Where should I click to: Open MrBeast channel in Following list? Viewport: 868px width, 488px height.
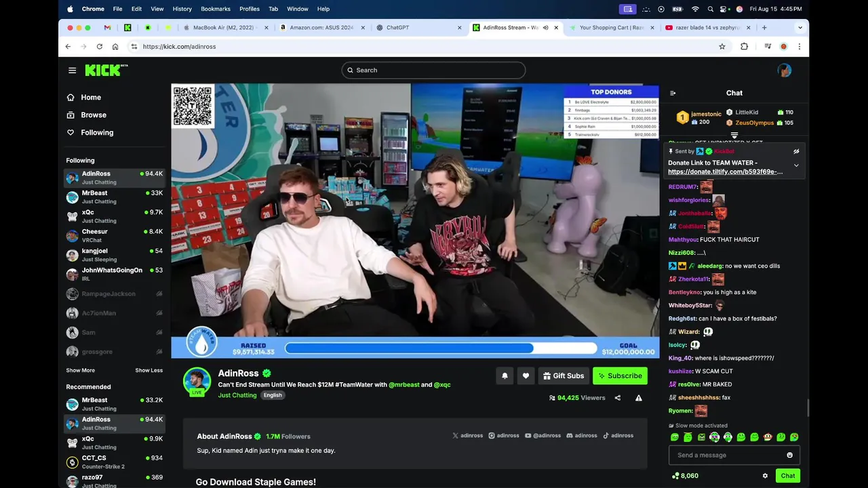click(x=114, y=197)
